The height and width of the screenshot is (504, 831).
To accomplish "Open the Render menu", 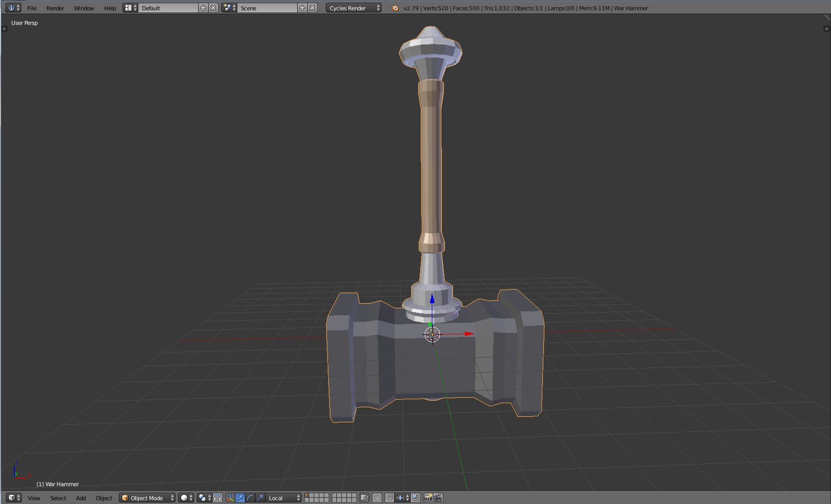I will pyautogui.click(x=55, y=8).
